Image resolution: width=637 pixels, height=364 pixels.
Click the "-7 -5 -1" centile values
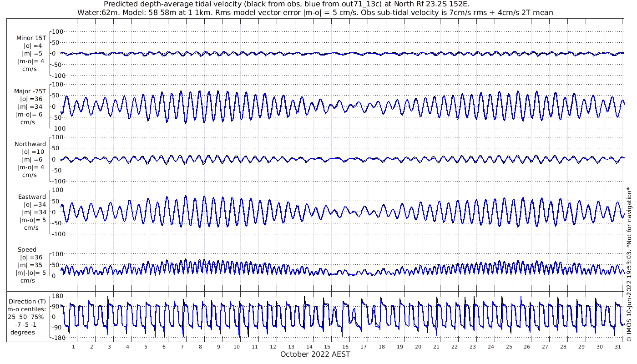pos(26,324)
